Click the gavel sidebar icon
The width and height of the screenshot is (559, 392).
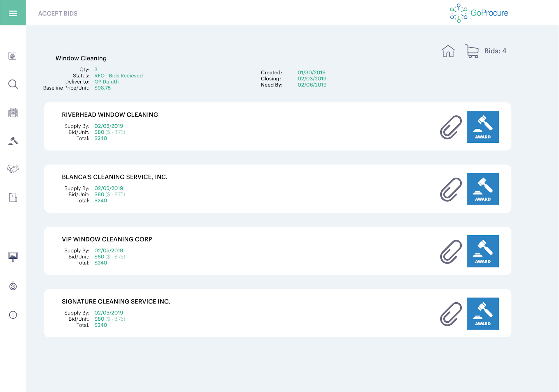click(13, 141)
